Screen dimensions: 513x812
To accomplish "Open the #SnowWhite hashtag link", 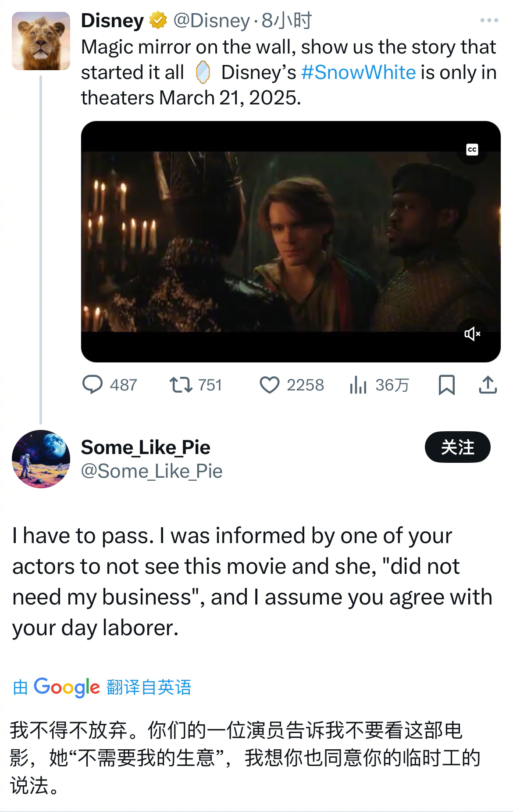I will pyautogui.click(x=358, y=72).
